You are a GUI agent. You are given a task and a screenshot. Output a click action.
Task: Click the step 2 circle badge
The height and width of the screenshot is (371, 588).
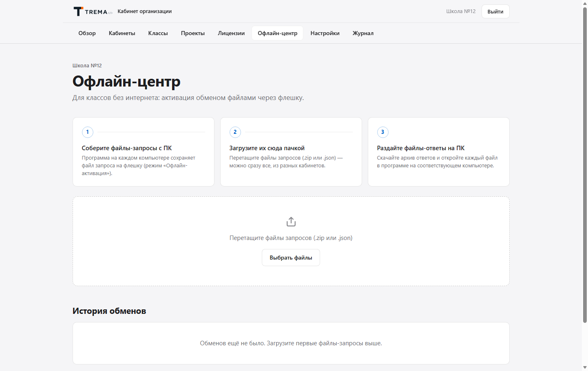click(235, 132)
